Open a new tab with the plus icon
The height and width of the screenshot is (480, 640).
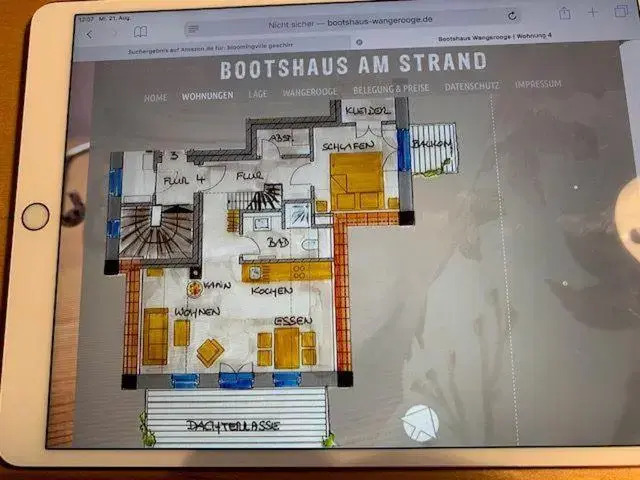pos(592,12)
